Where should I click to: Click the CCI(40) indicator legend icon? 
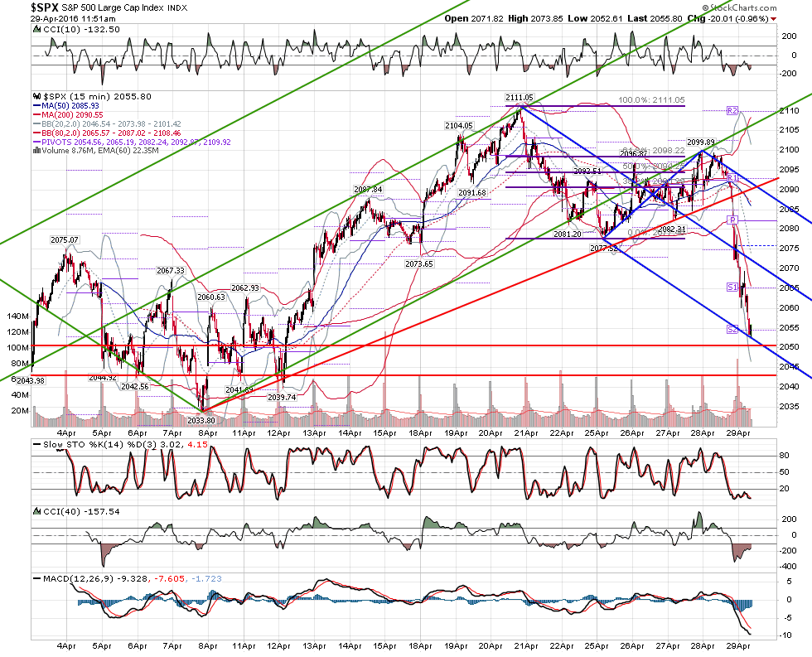36,511
